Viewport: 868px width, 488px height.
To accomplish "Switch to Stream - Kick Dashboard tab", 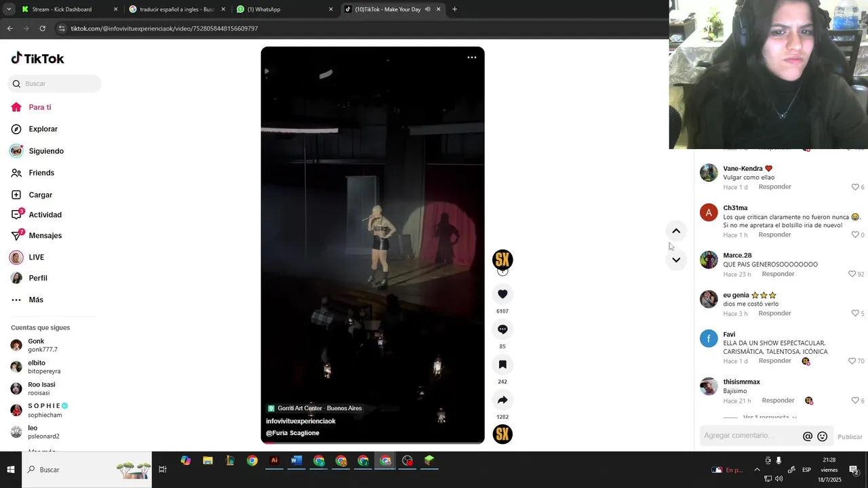I will click(x=68, y=9).
